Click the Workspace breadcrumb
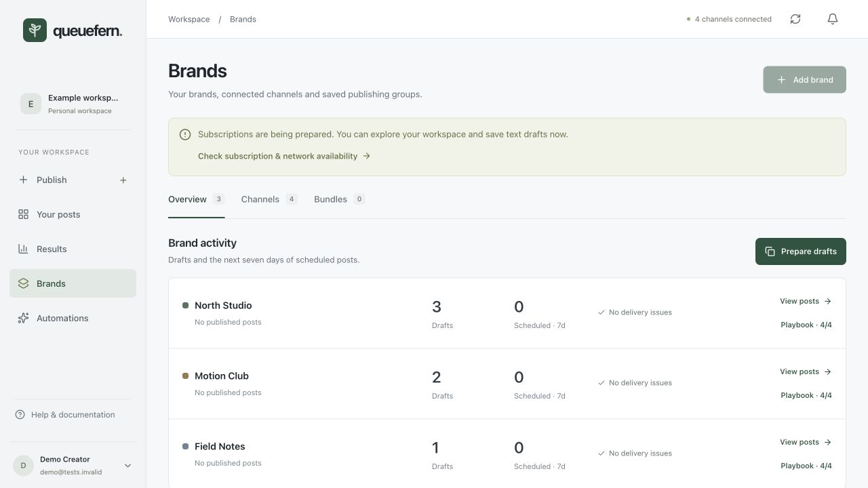This screenshot has width=868, height=488. [189, 19]
